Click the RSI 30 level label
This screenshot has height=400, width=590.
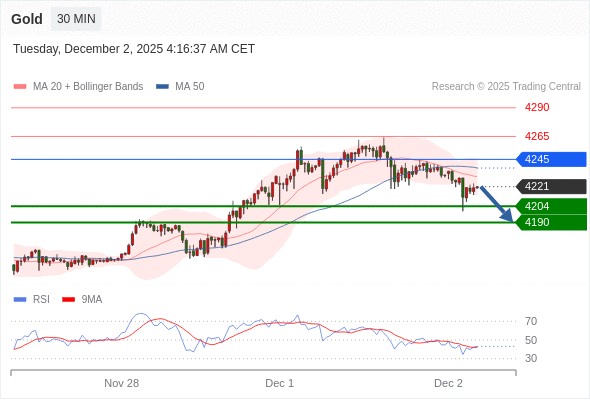click(x=531, y=358)
